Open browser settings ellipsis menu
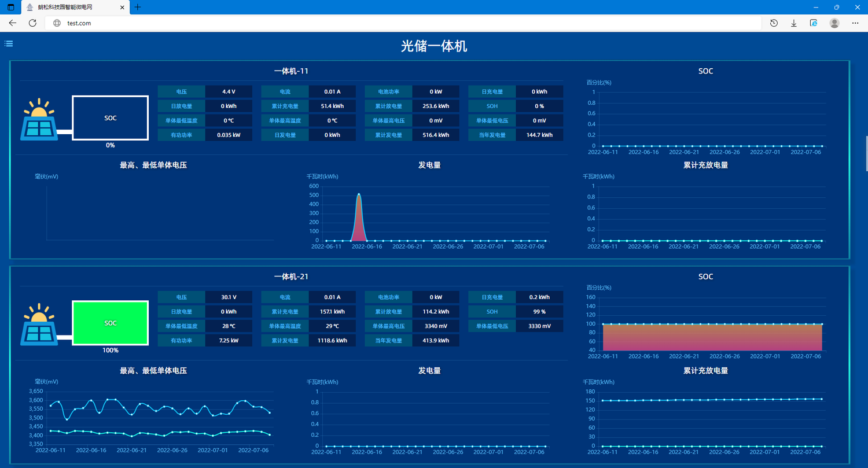The width and height of the screenshot is (868, 468). [855, 23]
